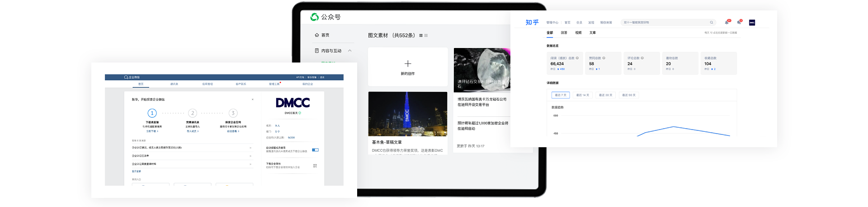Click step 2 circle 完善通讯录
The height and width of the screenshot is (207, 868).
click(x=193, y=113)
